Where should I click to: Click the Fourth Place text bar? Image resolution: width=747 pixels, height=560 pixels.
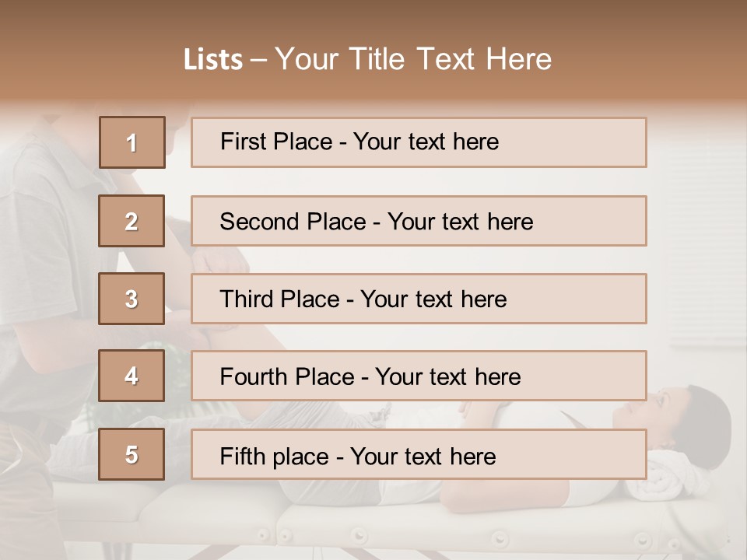tap(419, 376)
